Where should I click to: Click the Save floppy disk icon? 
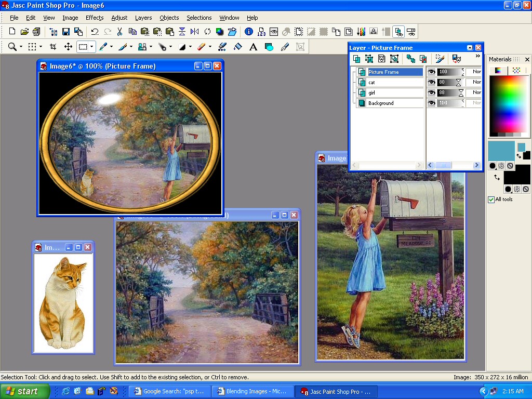tap(66, 32)
